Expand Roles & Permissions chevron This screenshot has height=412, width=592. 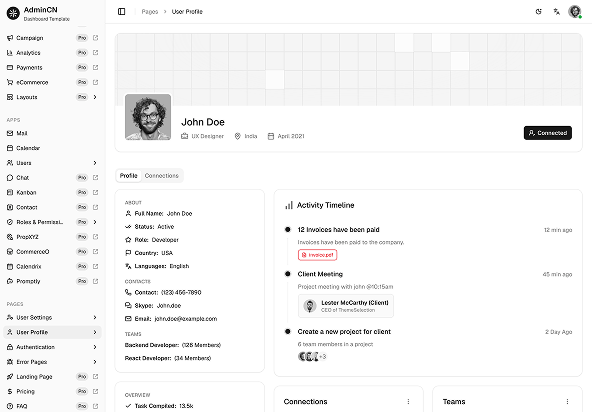pyautogui.click(x=95, y=222)
